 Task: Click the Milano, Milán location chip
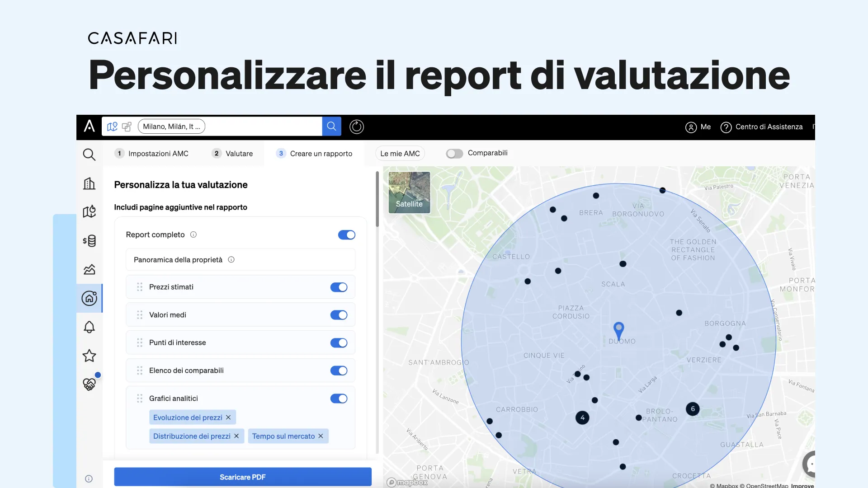tap(171, 127)
